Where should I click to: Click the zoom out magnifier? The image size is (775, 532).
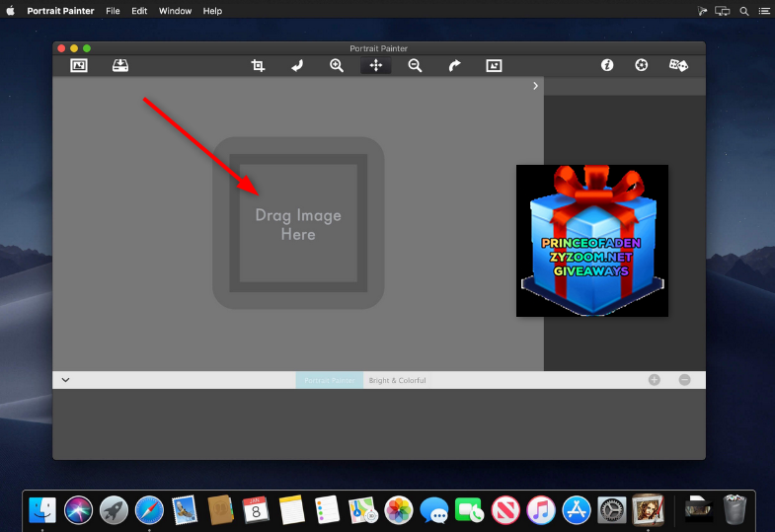pyautogui.click(x=415, y=65)
